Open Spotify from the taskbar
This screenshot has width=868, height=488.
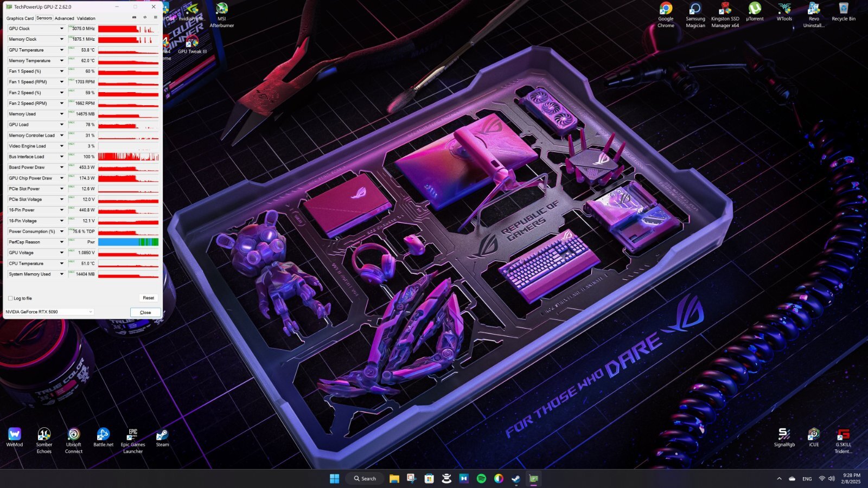[x=481, y=478]
